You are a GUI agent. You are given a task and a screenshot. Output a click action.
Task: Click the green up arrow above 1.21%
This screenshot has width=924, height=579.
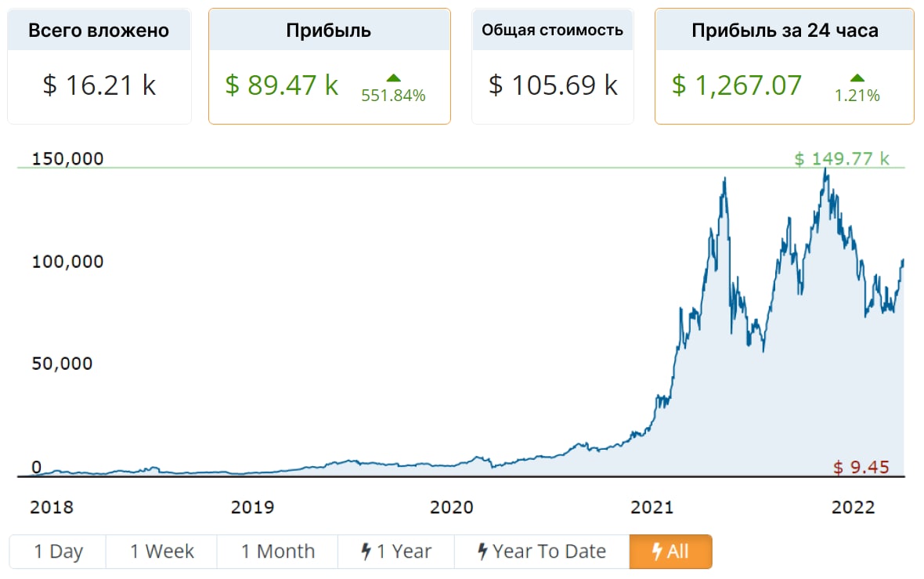pos(857,78)
